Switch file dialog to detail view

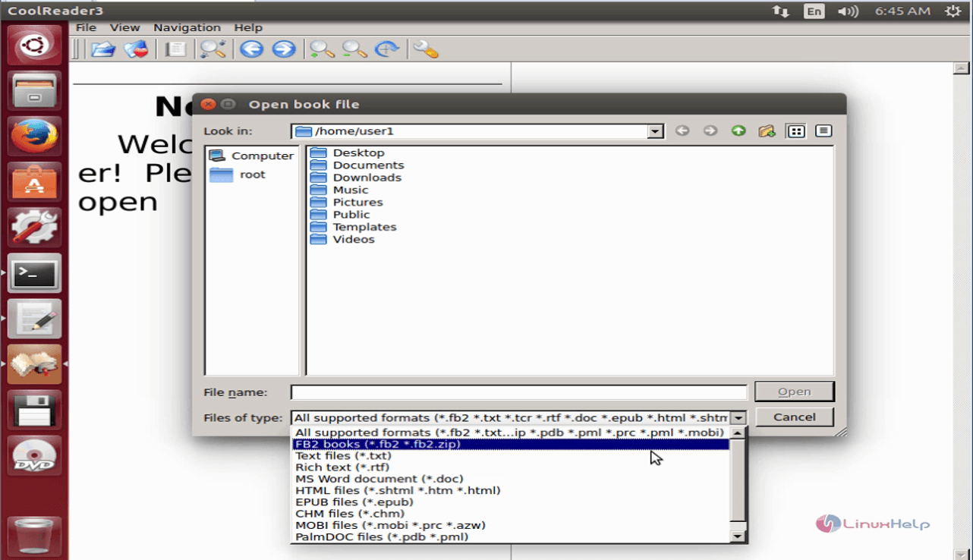(823, 131)
